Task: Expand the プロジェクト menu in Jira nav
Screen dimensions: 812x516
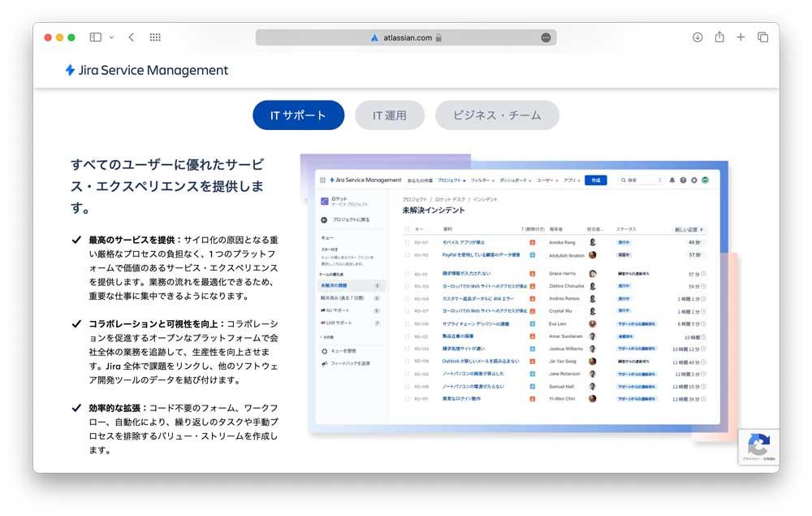Action: [x=451, y=180]
